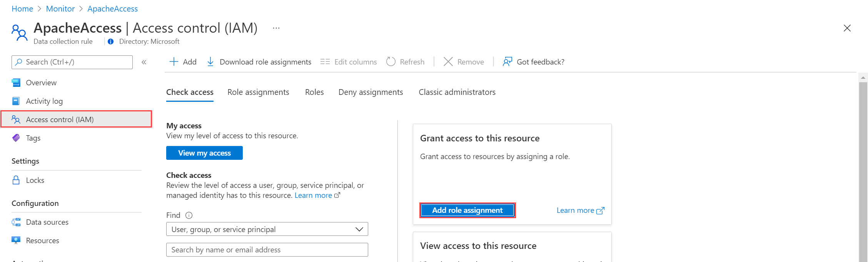Switch to the Deny assignments tab
This screenshot has height=262, width=868.
371,92
